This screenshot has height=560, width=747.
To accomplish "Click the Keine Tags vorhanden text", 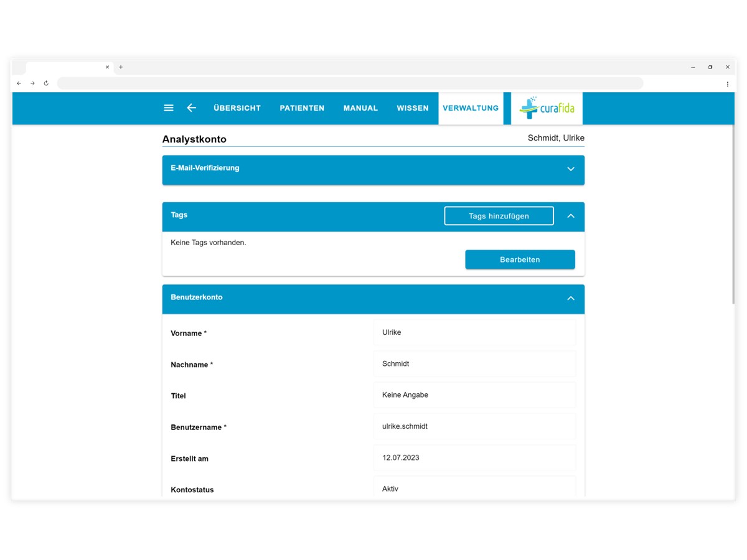I will click(209, 243).
